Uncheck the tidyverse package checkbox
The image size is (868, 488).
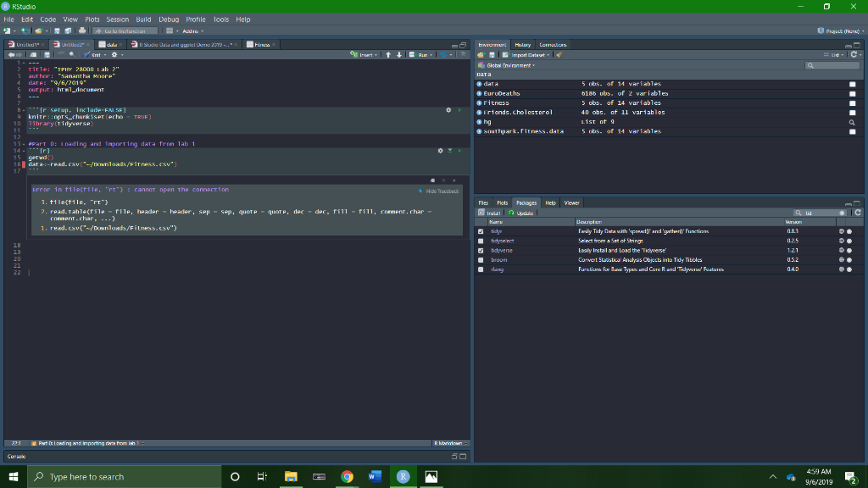tap(481, 251)
